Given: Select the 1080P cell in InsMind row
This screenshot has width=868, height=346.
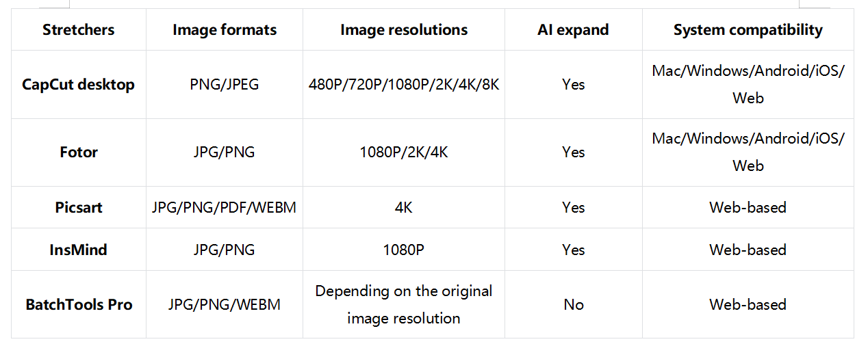Looking at the screenshot, I should (x=404, y=250).
